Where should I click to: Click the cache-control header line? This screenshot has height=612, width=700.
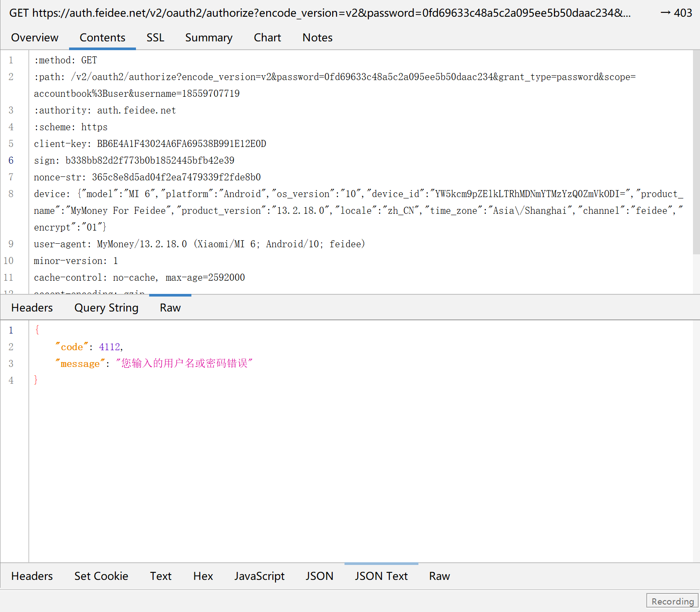(x=139, y=278)
